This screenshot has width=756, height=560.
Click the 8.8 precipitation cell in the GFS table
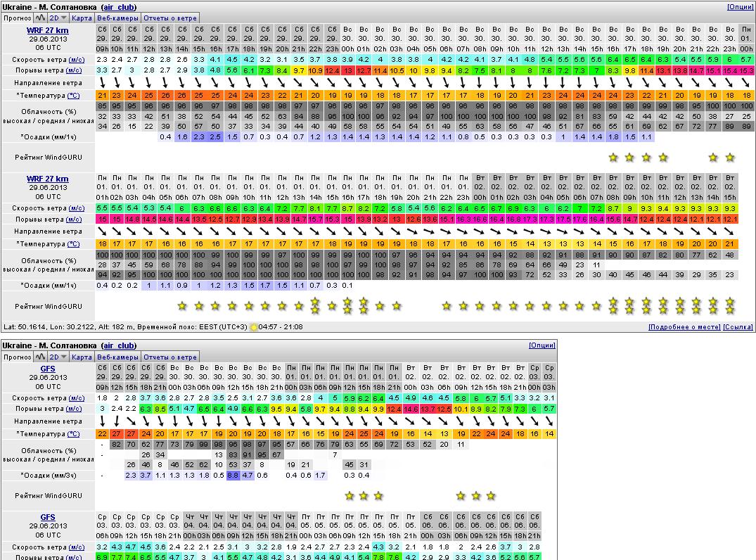233,476
